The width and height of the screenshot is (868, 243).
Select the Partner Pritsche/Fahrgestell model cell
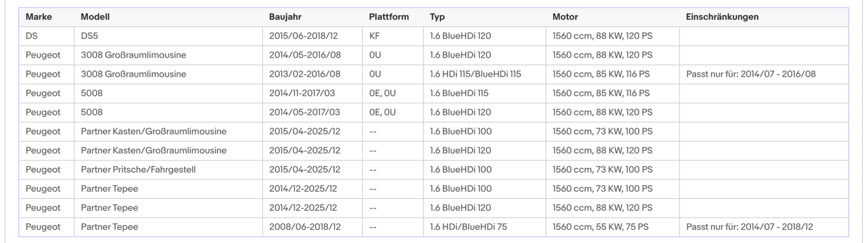(x=138, y=170)
